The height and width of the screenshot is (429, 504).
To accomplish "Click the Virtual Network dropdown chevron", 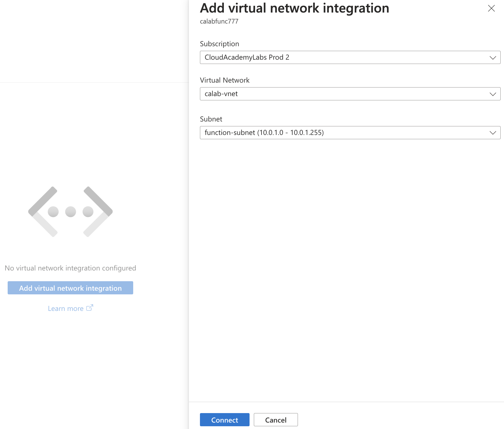I will pyautogui.click(x=492, y=94).
